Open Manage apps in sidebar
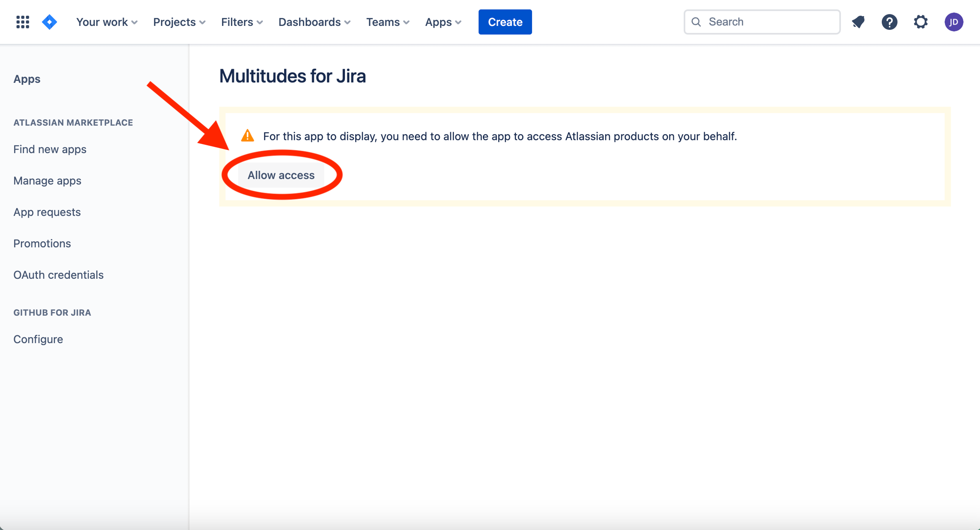Screen dimensions: 980x530 click(x=47, y=181)
